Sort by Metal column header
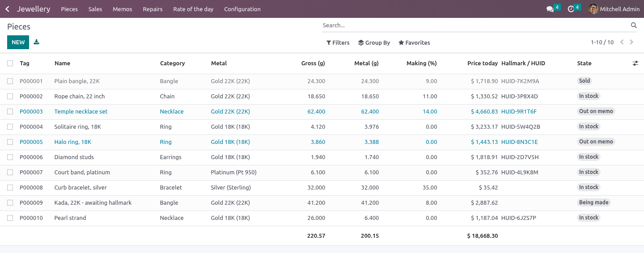This screenshot has width=644, height=253. point(219,63)
